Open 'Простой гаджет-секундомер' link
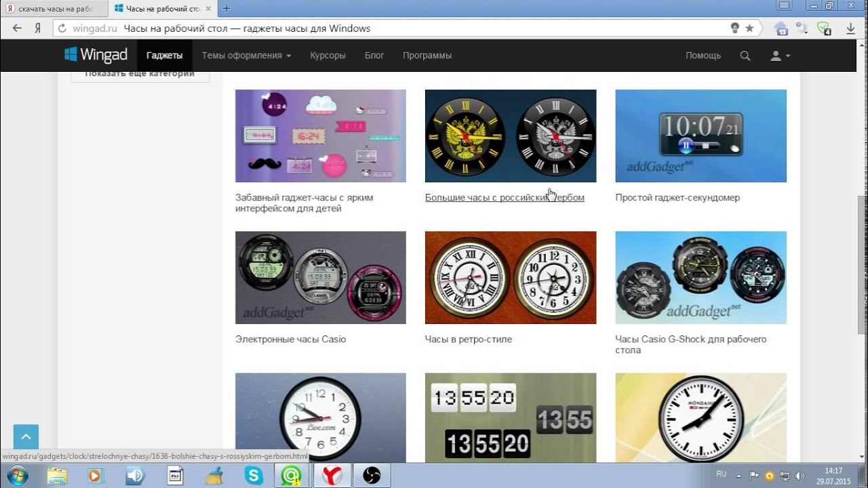This screenshot has width=868, height=488. point(677,198)
